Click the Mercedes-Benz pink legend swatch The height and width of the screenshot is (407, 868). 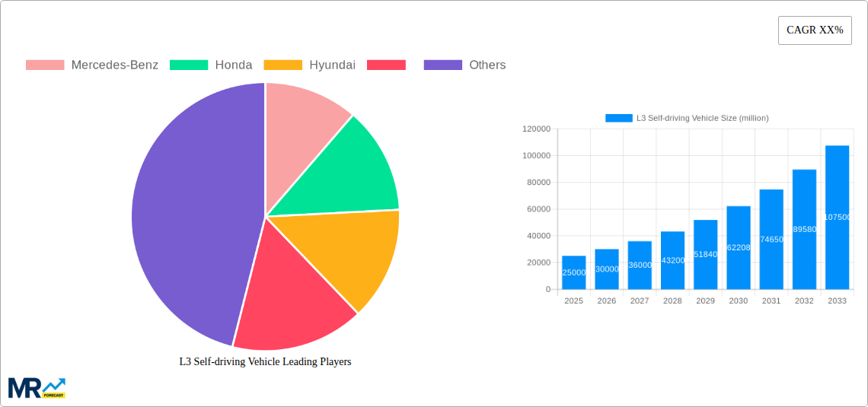[x=45, y=65]
